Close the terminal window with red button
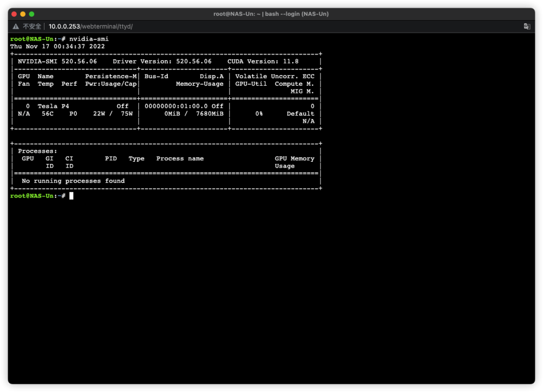 [x=14, y=14]
